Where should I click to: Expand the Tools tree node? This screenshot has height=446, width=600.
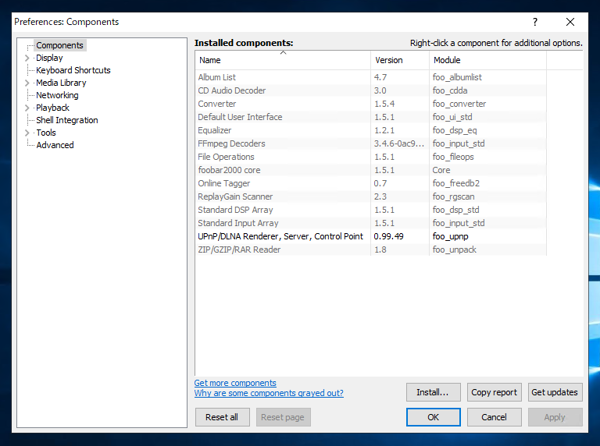[x=28, y=133]
